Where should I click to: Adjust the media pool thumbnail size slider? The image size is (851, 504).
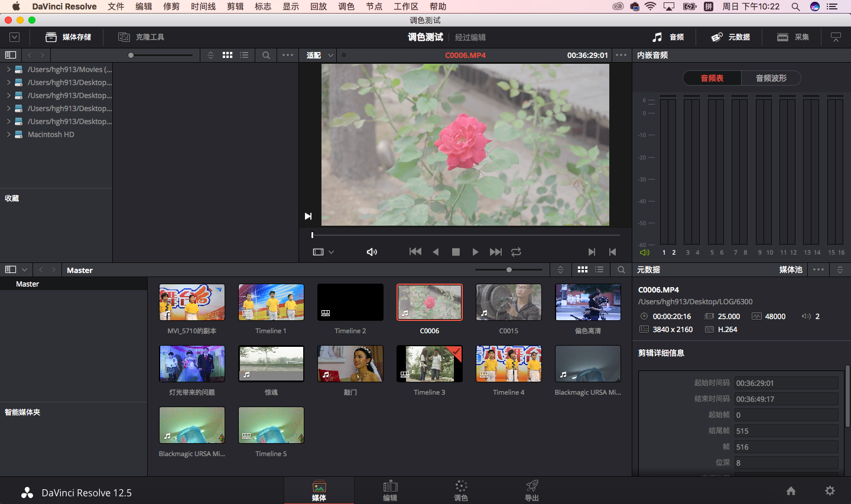coord(509,269)
